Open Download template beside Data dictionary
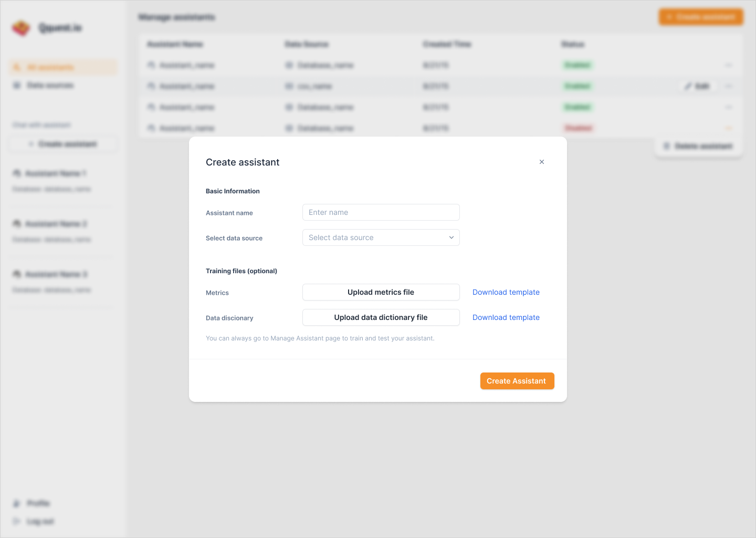 (506, 317)
